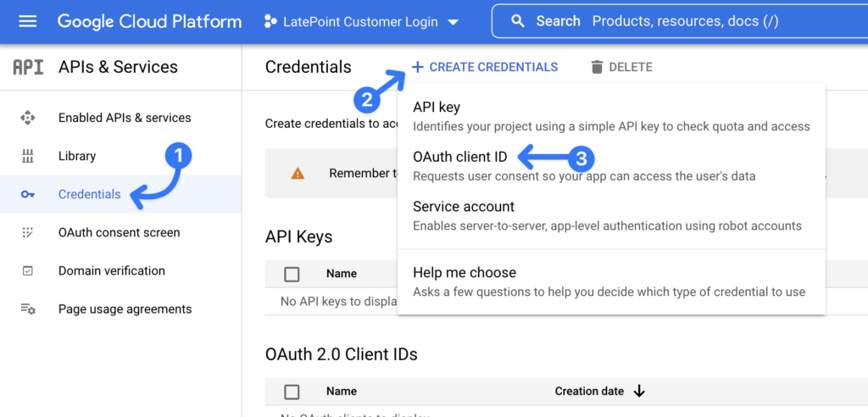Viewport: 868px width, 417px height.
Task: Click the trash can icon beside DELETE
Action: click(x=596, y=67)
